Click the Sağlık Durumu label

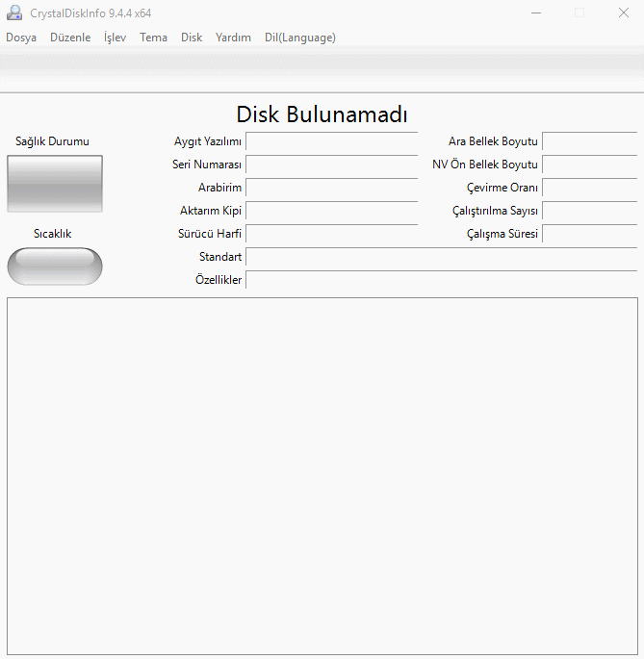(x=52, y=141)
